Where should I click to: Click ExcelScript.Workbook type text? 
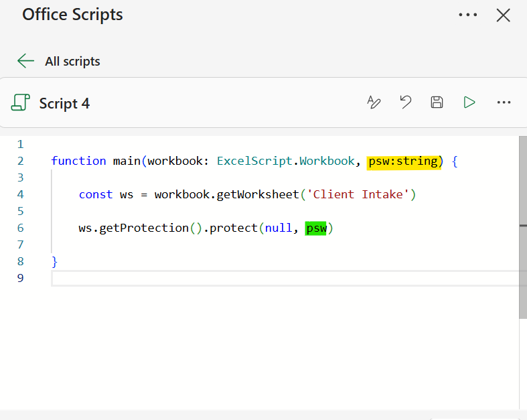click(x=286, y=161)
